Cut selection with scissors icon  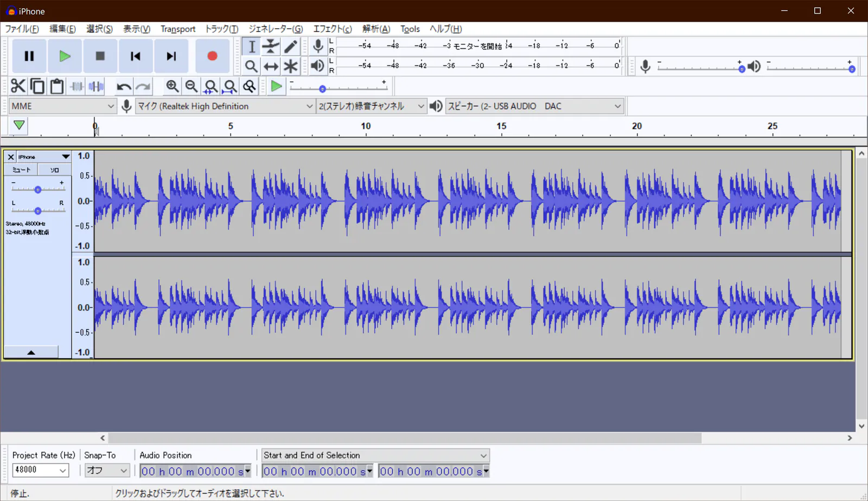coord(18,86)
